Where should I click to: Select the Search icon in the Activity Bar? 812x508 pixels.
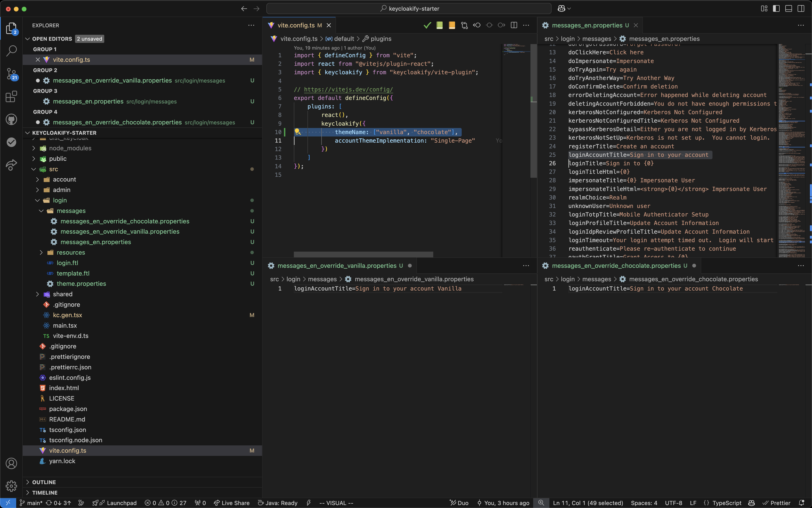tap(11, 50)
